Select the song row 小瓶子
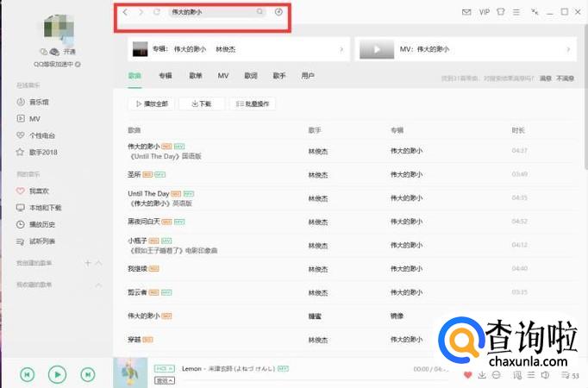The height and width of the screenshot is (388, 588). (352, 246)
